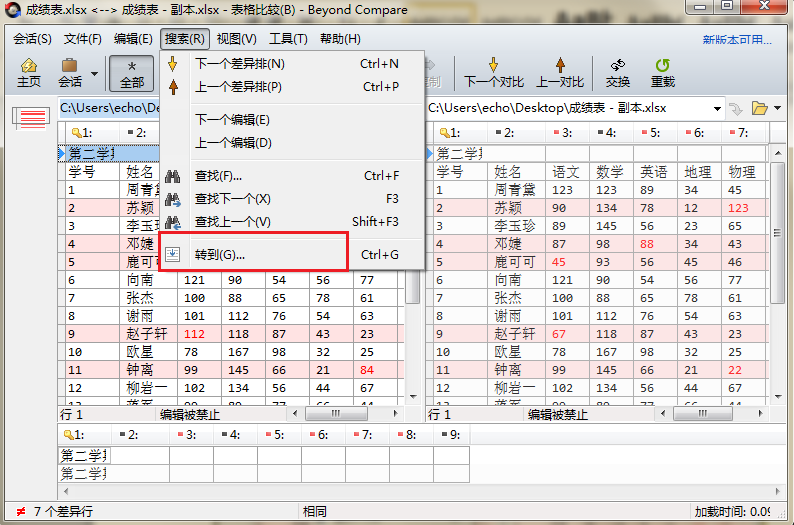Click the Sessions (会话) briefcase icon

70,73
